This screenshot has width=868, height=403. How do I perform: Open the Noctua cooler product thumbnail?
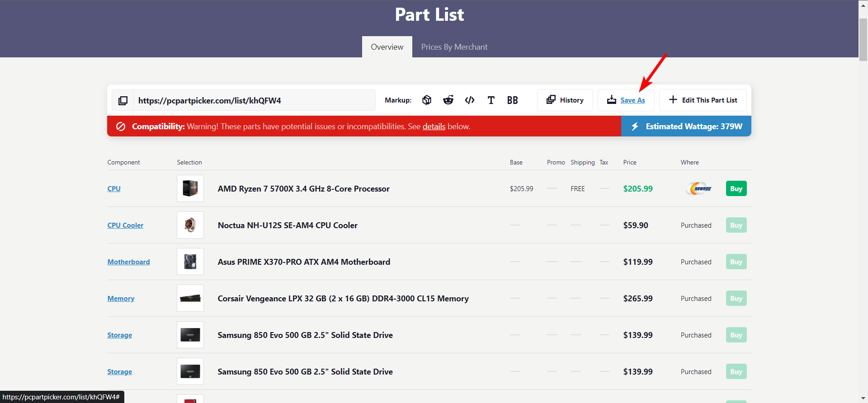point(190,225)
